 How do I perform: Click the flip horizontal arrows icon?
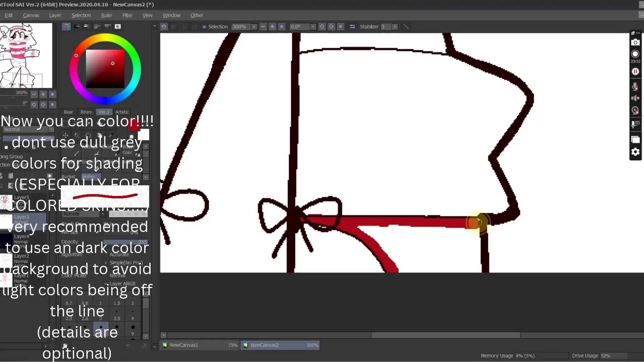(x=353, y=26)
